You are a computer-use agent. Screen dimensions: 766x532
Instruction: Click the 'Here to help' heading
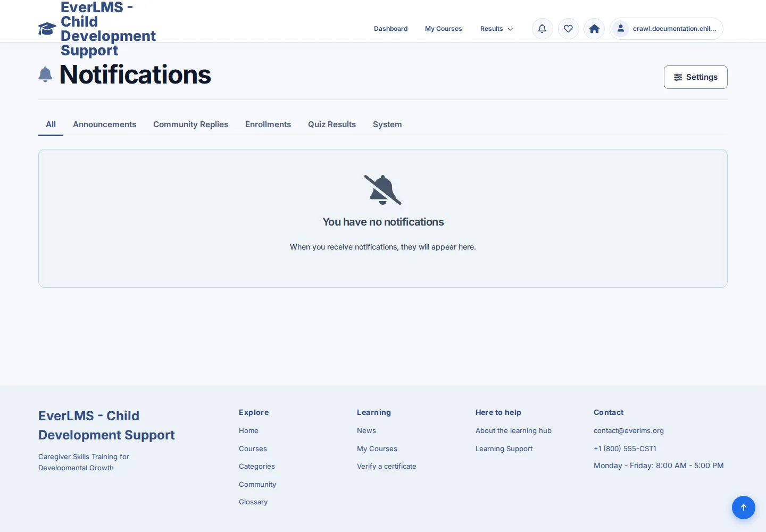click(x=498, y=412)
